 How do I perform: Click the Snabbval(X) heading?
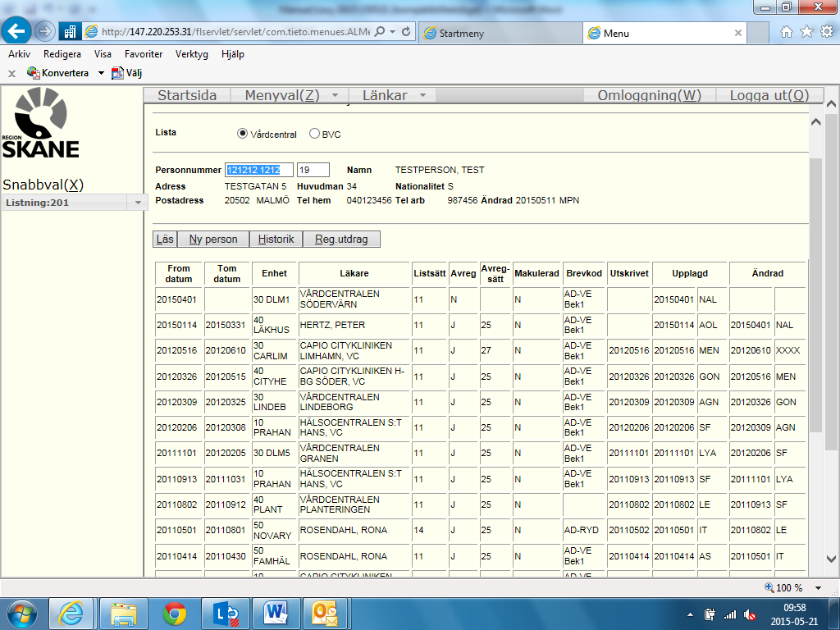tap(43, 185)
